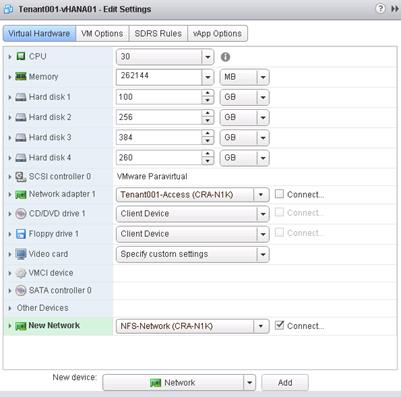Click the SATA controller 0 icon
This screenshot has height=397, width=401.
[x=21, y=291]
